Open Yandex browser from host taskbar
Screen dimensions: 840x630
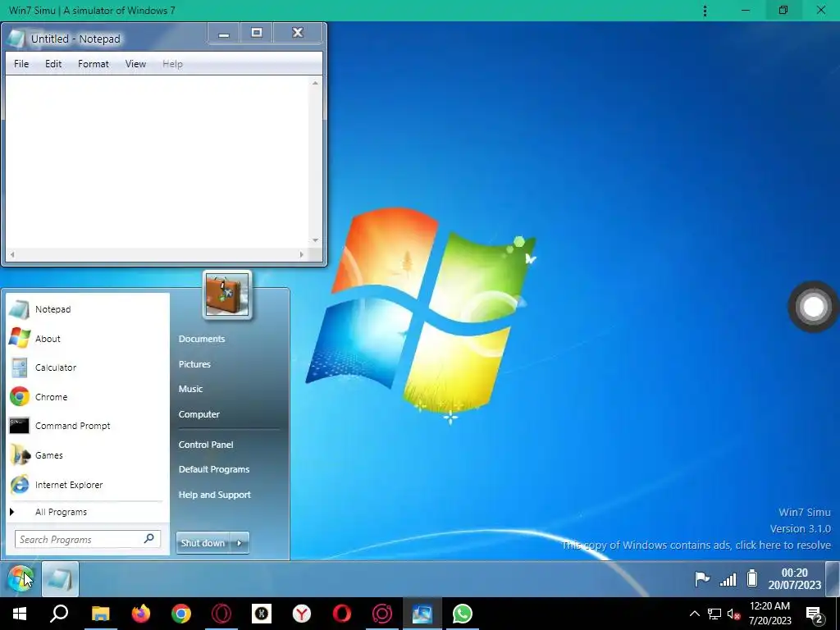coord(302,614)
